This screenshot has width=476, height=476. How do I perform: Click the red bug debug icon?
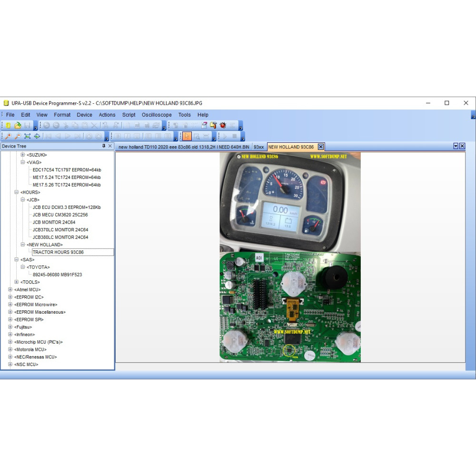(223, 125)
